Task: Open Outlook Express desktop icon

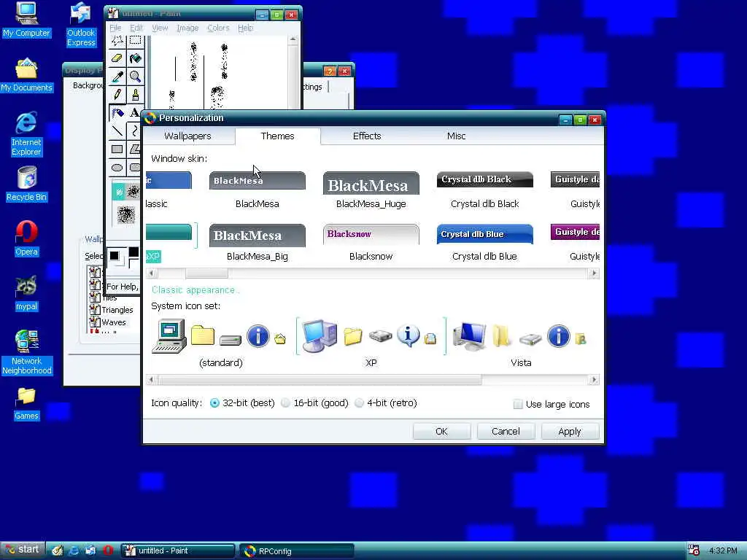Action: pyautogui.click(x=80, y=25)
